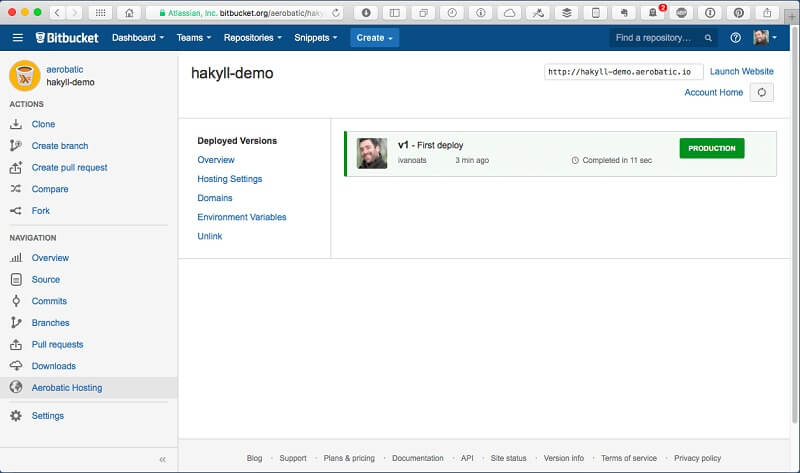Open the Create dropdown button
The height and width of the screenshot is (473, 800).
[x=374, y=38]
